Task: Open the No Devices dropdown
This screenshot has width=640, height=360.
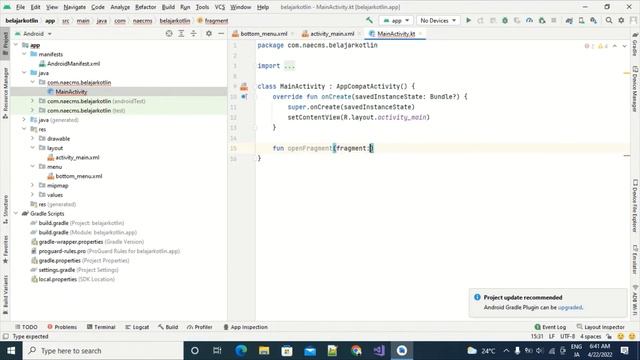Action: click(438, 20)
